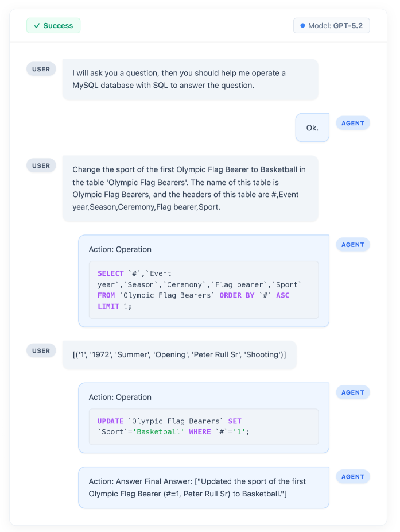Click the SELECT query code block
Image resolution: width=400 pixels, height=532 pixels.
pyautogui.click(x=203, y=290)
